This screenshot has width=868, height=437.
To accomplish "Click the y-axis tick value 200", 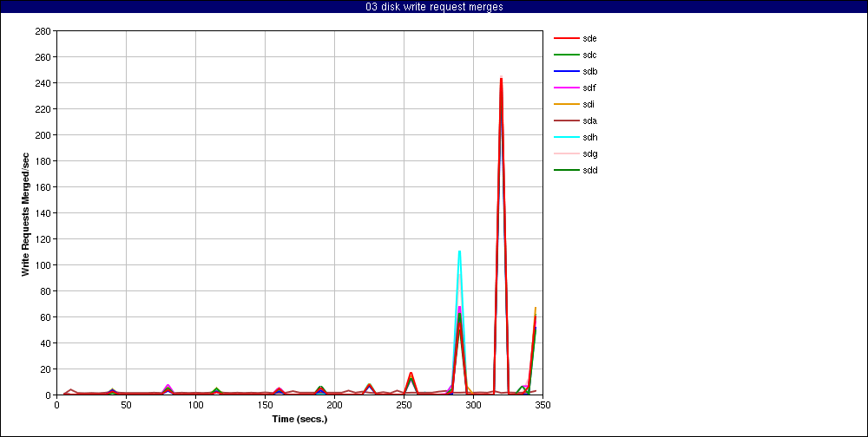I will (x=44, y=135).
